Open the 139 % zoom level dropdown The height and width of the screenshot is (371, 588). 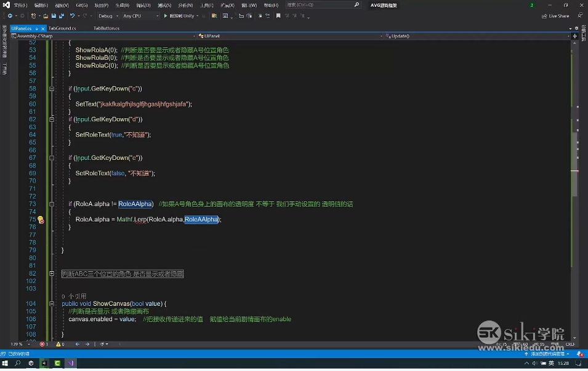coord(20,344)
